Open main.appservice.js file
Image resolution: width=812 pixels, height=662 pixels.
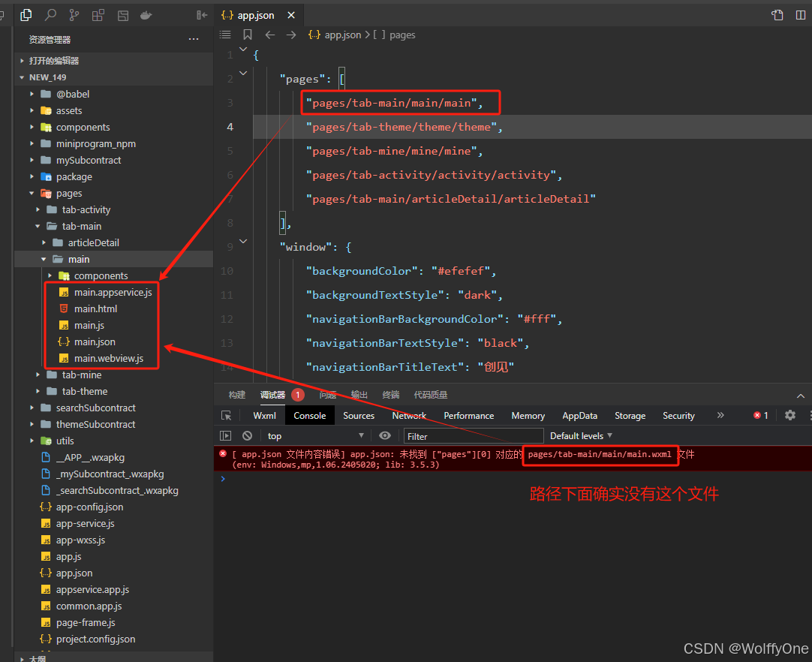coord(113,292)
